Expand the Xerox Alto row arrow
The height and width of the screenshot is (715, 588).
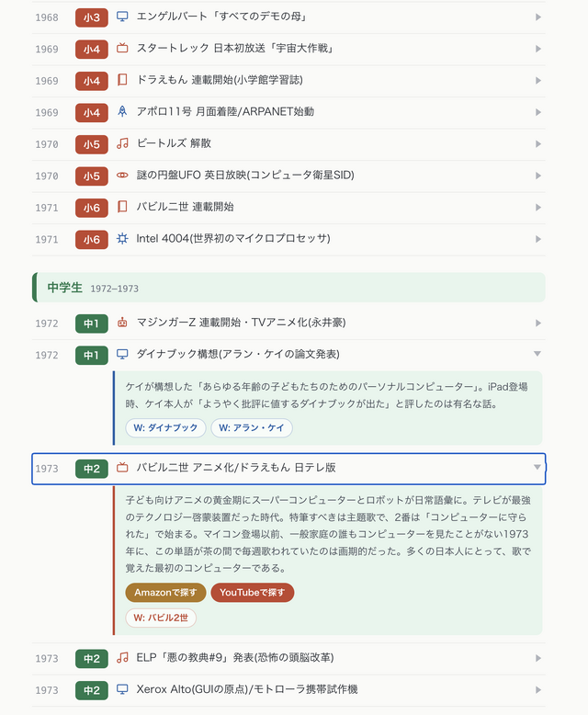pos(537,690)
